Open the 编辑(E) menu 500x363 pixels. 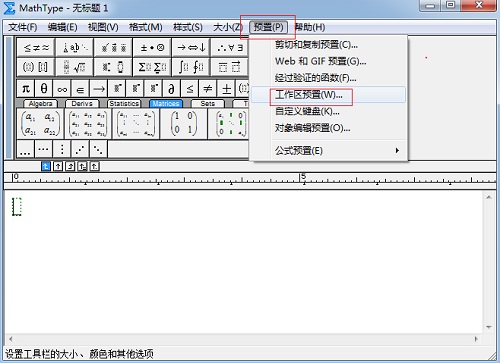coord(62,27)
